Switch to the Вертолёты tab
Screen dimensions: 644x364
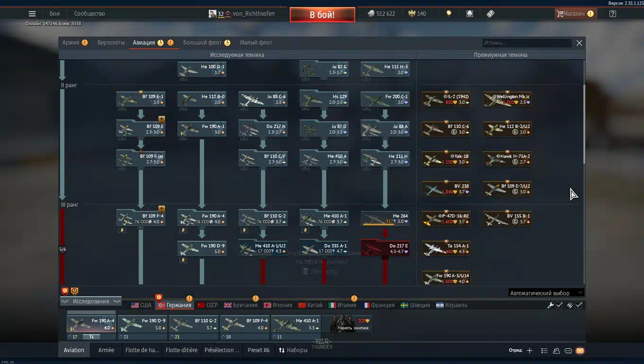coord(111,43)
